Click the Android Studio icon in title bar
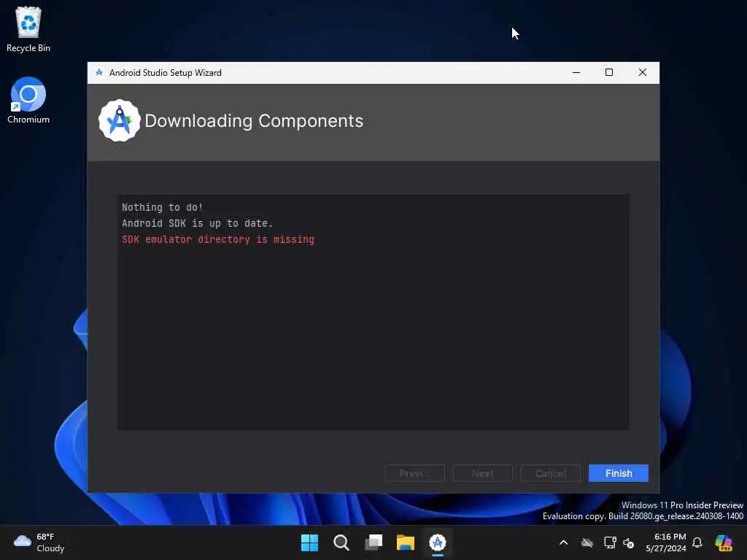Viewport: 747px width, 560px height. pyautogui.click(x=99, y=72)
